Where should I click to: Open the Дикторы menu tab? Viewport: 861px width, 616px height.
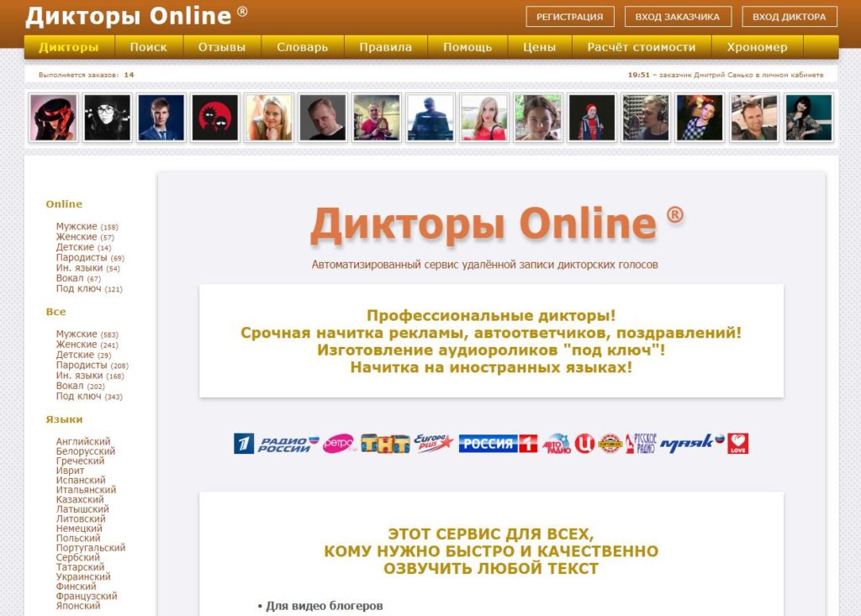point(69,47)
